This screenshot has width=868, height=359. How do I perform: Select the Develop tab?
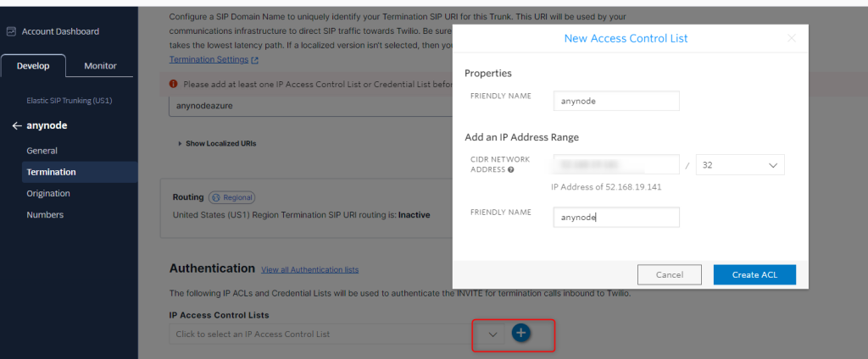click(33, 66)
